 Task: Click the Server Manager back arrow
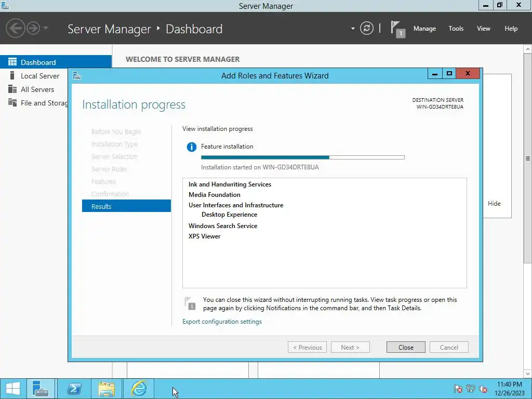pos(15,28)
